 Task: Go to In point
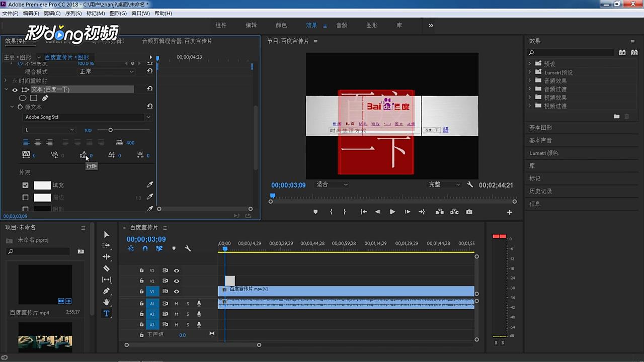pos(363,212)
